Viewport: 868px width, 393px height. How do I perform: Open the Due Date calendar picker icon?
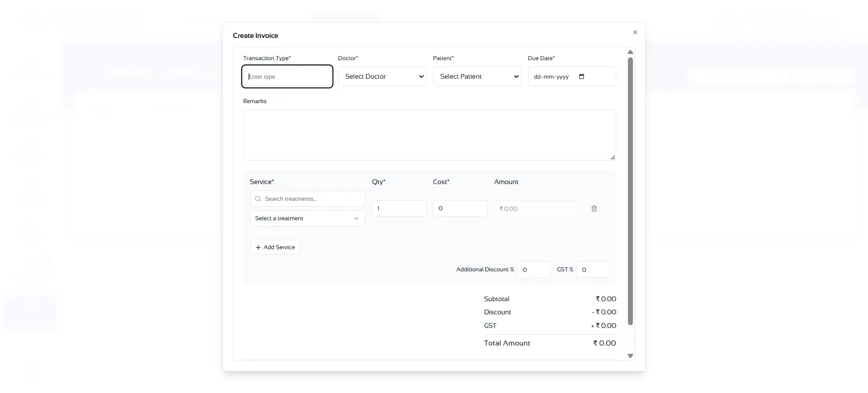(582, 76)
